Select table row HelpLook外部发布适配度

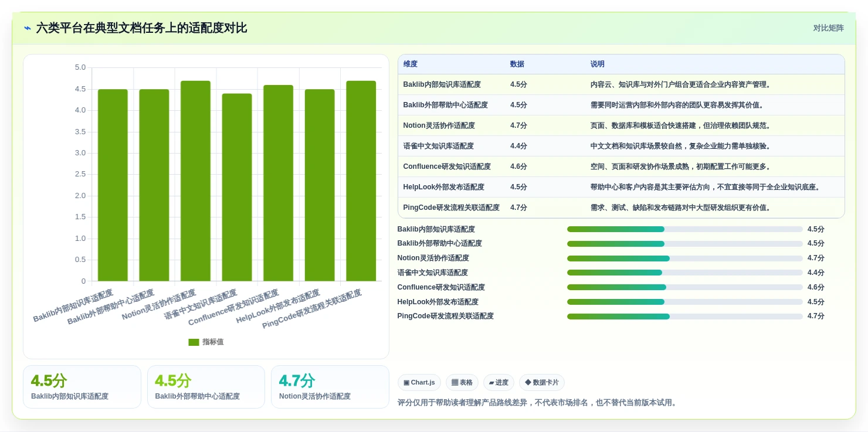pyautogui.click(x=621, y=187)
